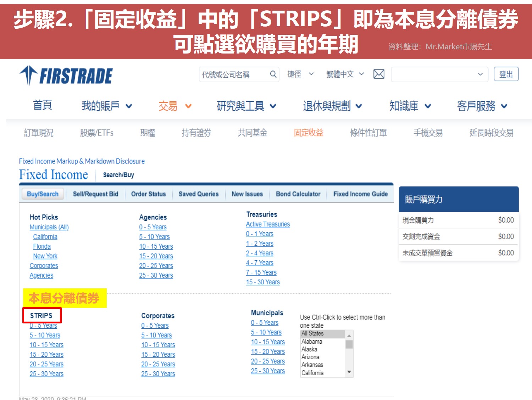Click Municipals (All) under Hot Picks
Viewport: 532px width, 400px height.
tap(49, 227)
